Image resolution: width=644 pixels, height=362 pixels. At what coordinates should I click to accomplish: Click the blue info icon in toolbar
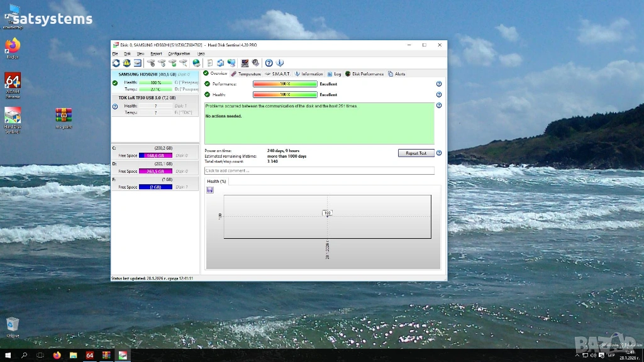click(280, 63)
